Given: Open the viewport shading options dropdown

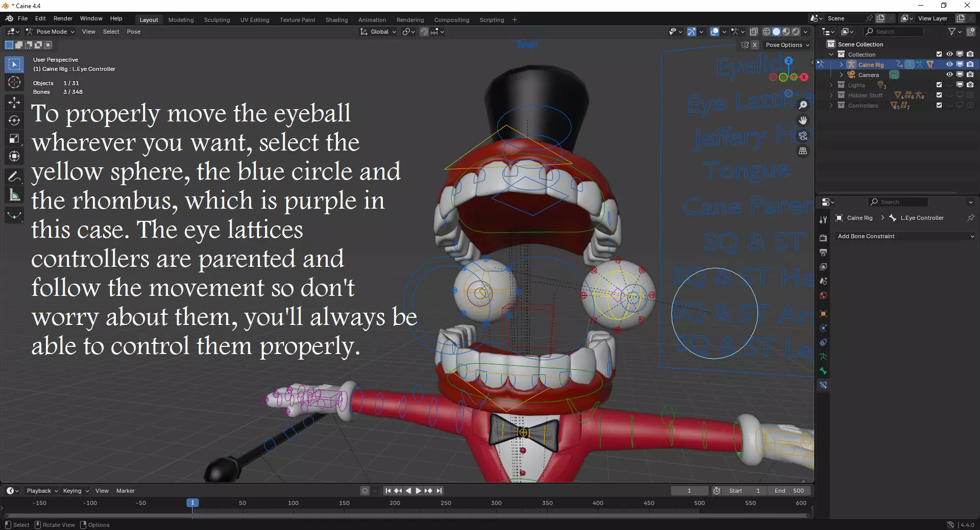Looking at the screenshot, I should (806, 32).
